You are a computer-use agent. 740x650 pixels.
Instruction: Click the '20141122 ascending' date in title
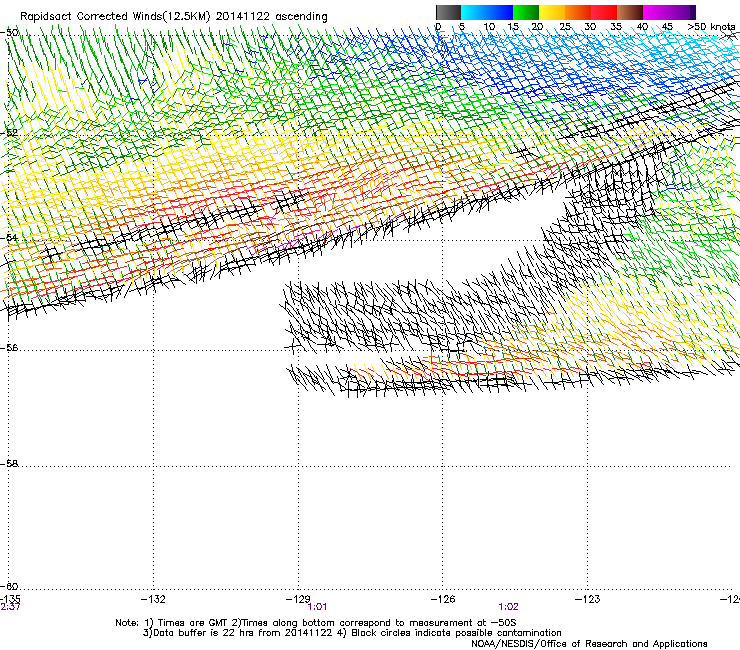tap(271, 17)
